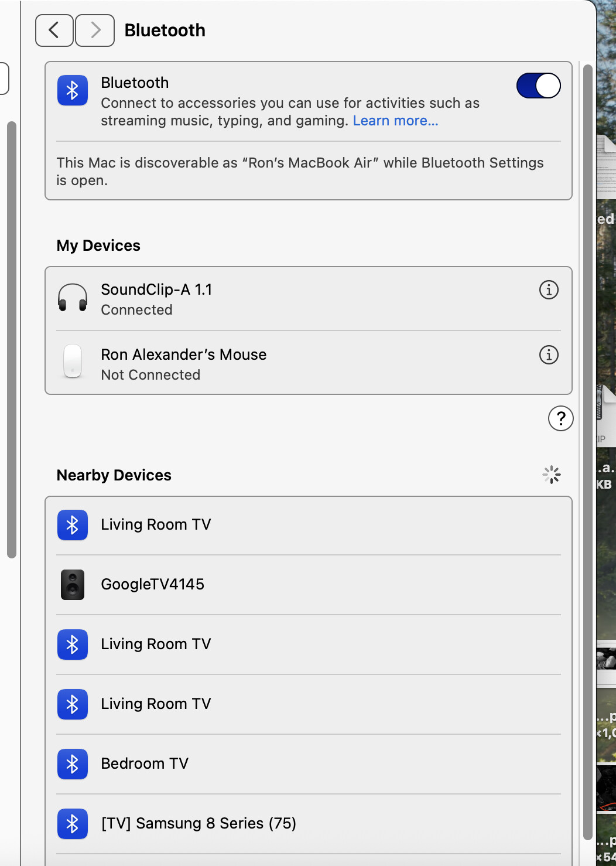Viewport: 616px width, 866px height.
Task: Toggle the Bluetooth switch off
Action: pyautogui.click(x=538, y=86)
